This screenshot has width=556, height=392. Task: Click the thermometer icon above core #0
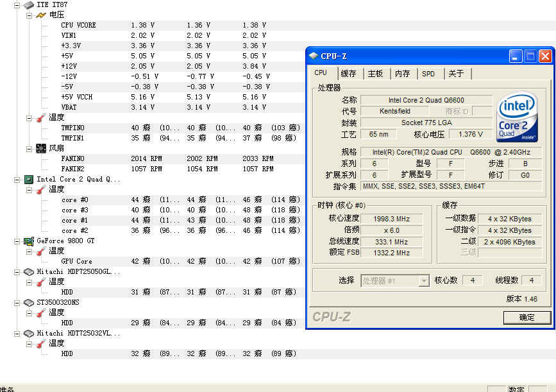pos(41,190)
